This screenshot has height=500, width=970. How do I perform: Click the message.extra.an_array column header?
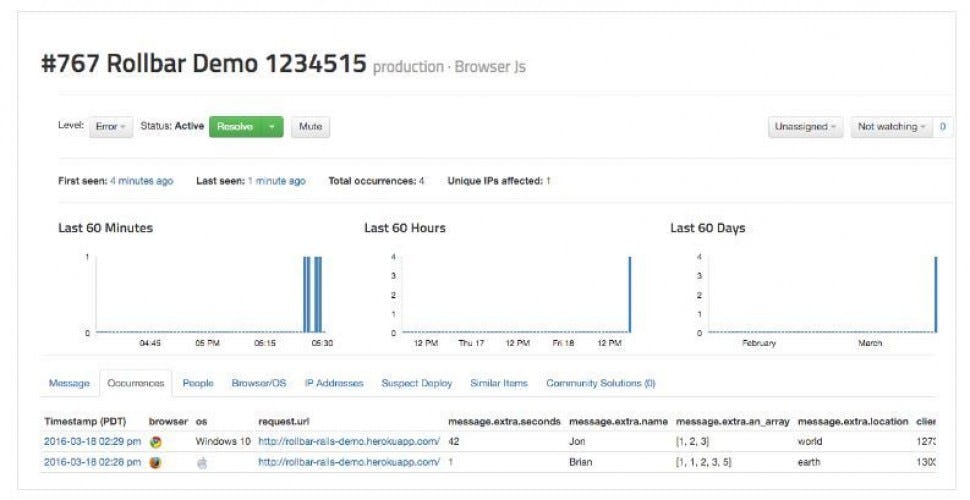[x=733, y=421]
